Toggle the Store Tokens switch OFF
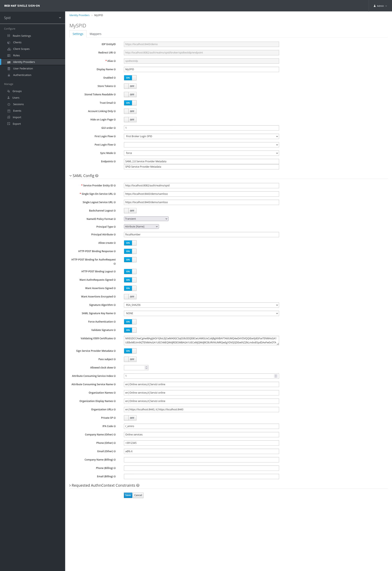392x571 pixels. tap(130, 86)
